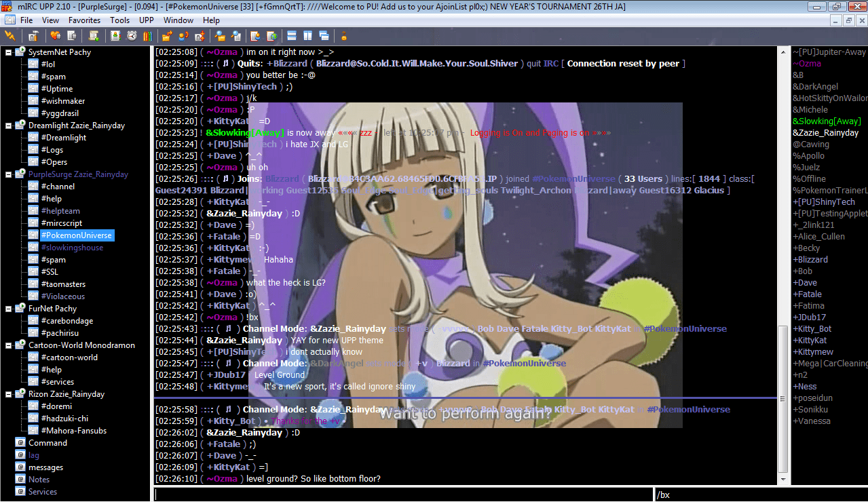
Task: Select the #mircscript channel
Action: [61, 223]
